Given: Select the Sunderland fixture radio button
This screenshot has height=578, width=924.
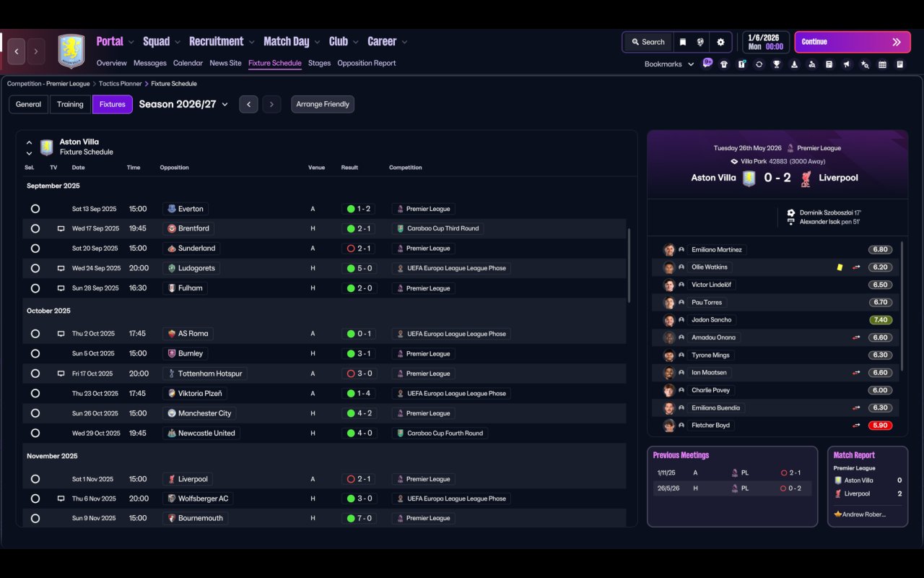Looking at the screenshot, I should (35, 249).
